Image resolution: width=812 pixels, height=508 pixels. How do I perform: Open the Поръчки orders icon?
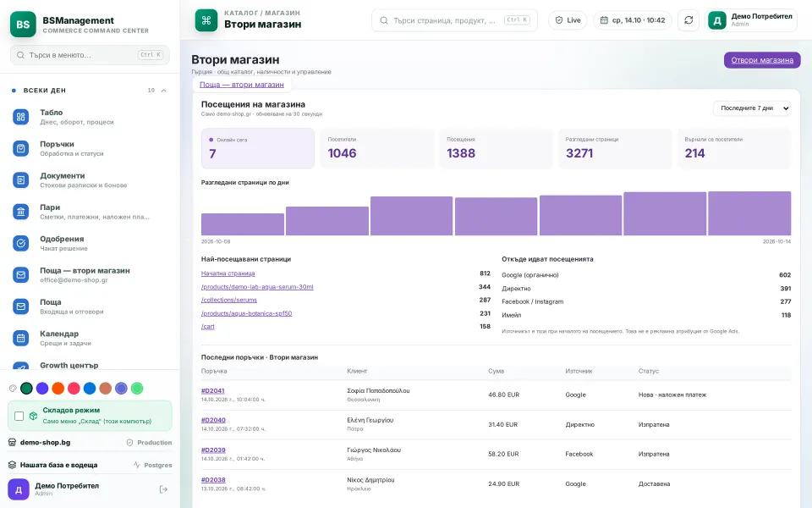click(20, 148)
